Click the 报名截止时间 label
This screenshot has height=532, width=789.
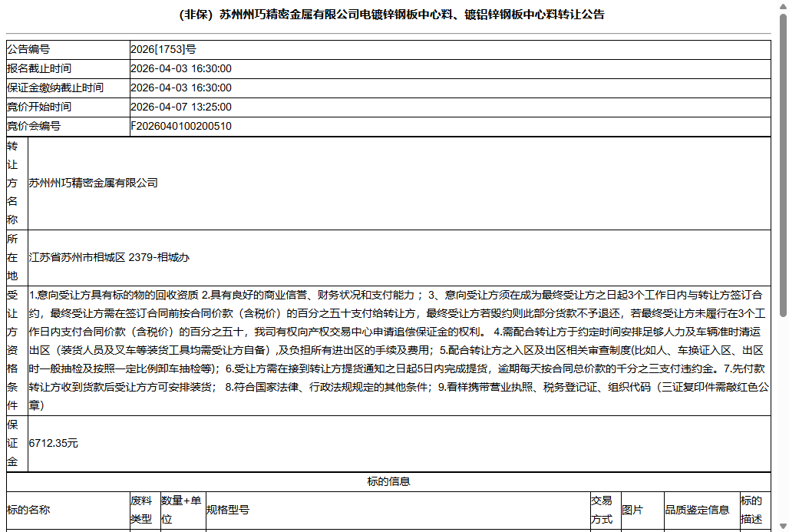coord(38,68)
